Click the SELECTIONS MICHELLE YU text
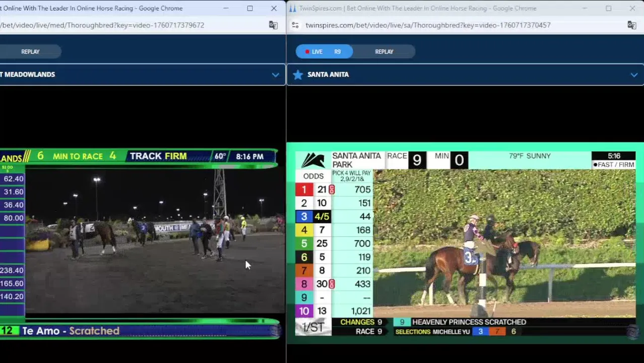The width and height of the screenshot is (644, 363). tap(433, 332)
